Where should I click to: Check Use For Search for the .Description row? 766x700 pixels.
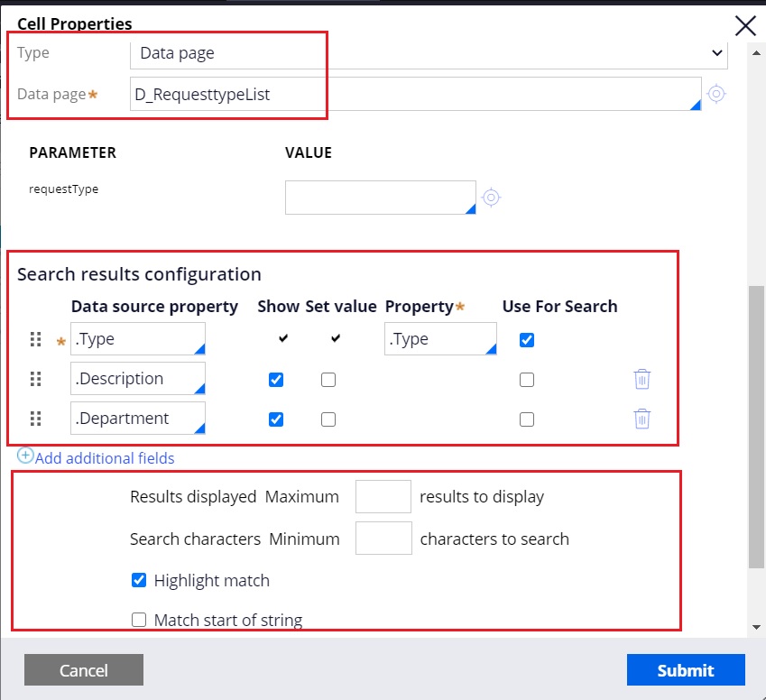tap(526, 379)
